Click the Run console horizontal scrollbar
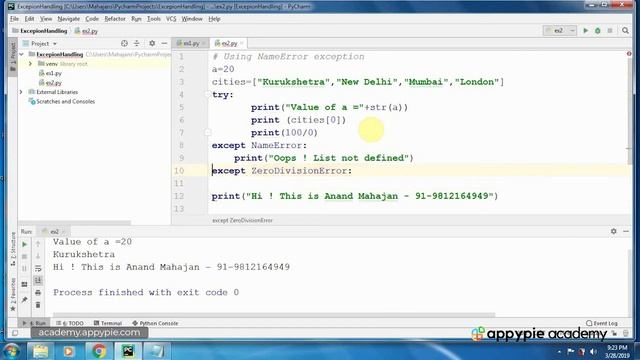Screen dimensions: 640x360 (x=273, y=315)
